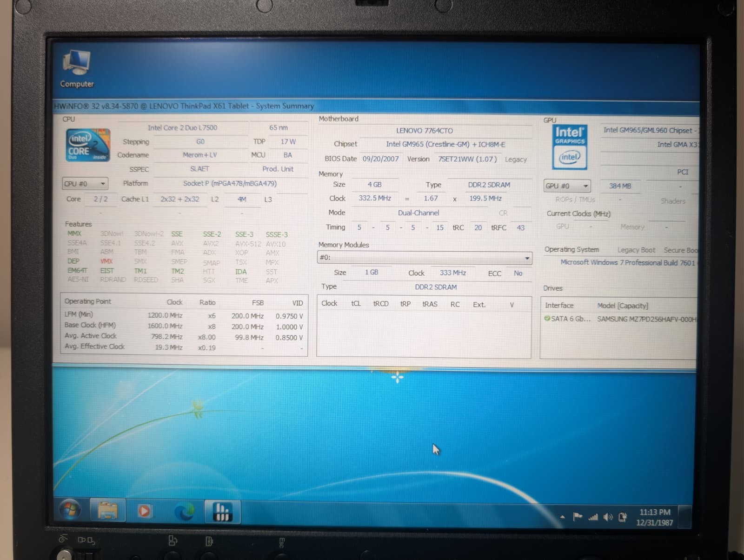Select the LFM (Min) operating point row
This screenshot has height=560, width=744.
pyautogui.click(x=184, y=315)
